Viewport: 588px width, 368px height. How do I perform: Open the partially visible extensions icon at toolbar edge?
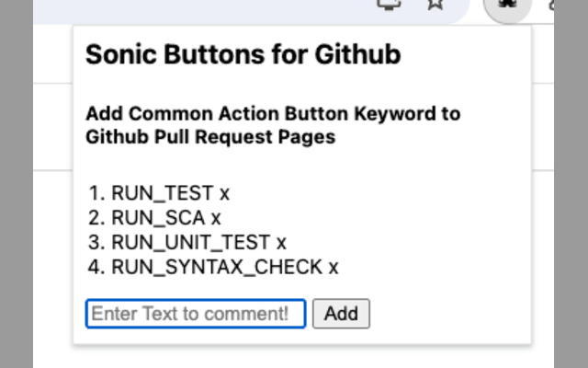551,5
